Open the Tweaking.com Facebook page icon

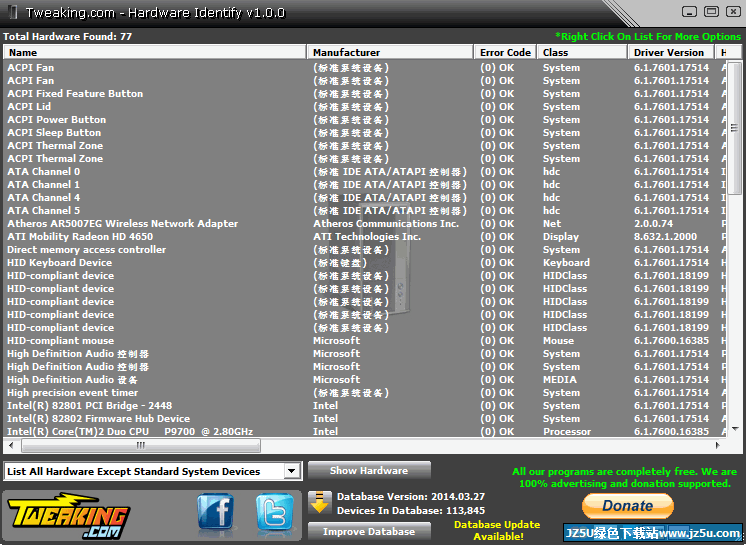[216, 512]
